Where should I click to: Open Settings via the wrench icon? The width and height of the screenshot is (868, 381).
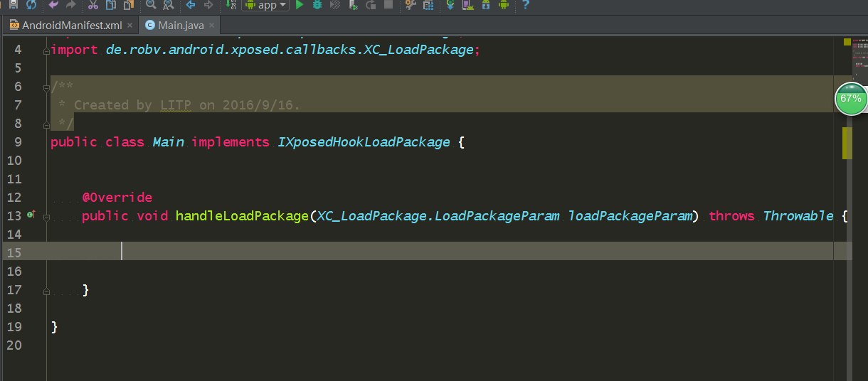pos(411,5)
